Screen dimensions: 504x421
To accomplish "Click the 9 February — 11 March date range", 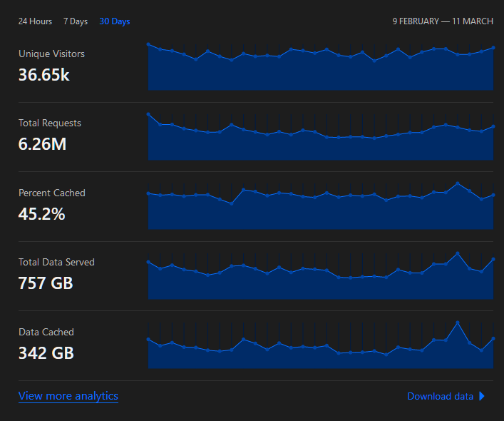I will pos(443,21).
